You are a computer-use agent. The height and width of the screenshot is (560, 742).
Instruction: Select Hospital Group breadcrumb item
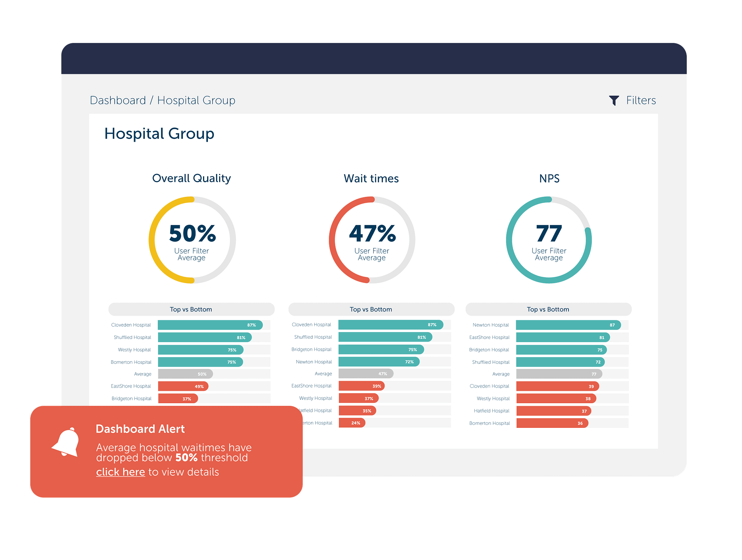[196, 100]
